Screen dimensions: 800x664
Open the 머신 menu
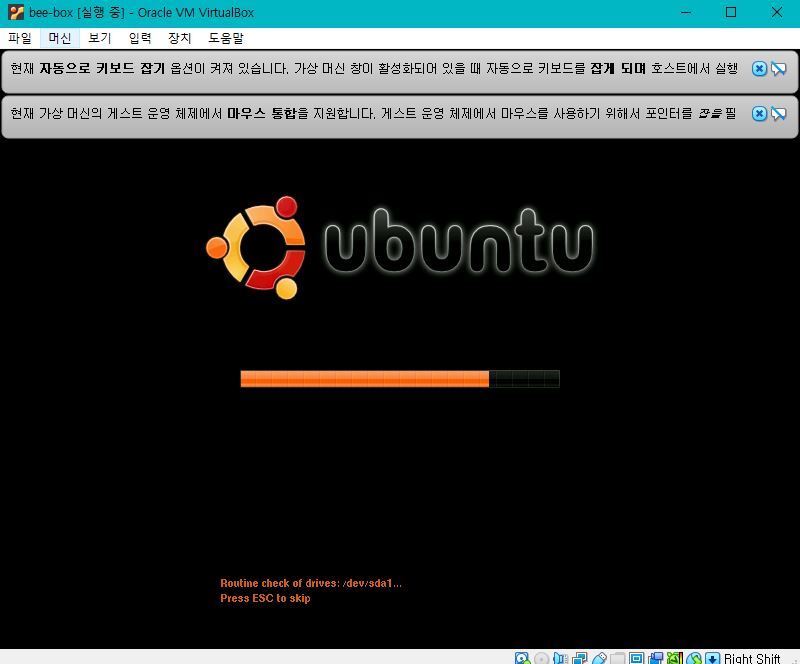[60, 38]
